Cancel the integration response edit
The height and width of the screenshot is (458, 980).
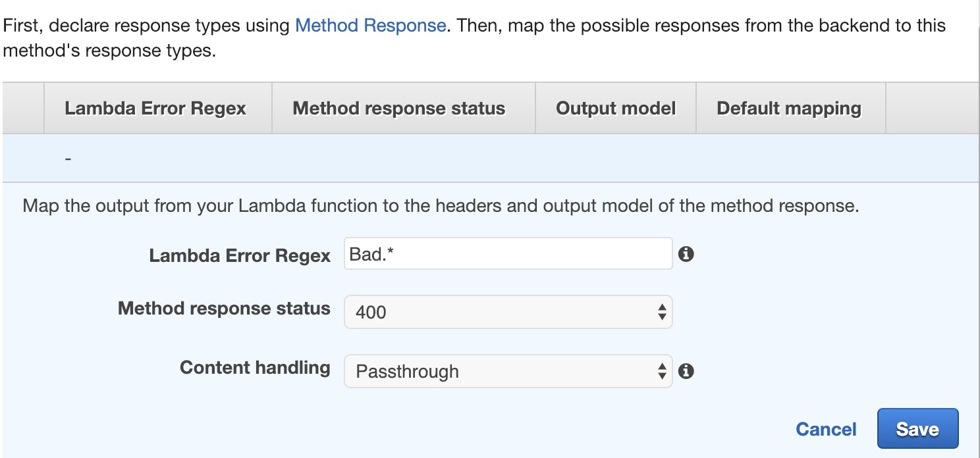[x=826, y=429]
